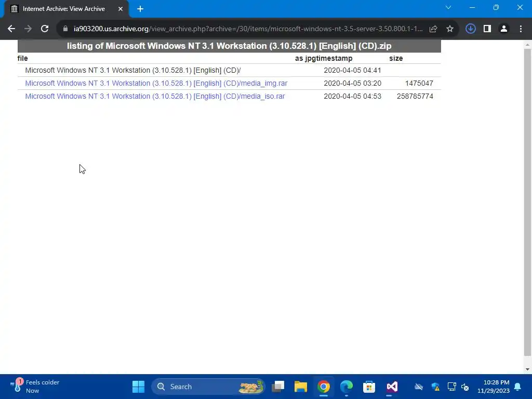
Task: Restore down the Chrome window
Action: coord(496,7)
